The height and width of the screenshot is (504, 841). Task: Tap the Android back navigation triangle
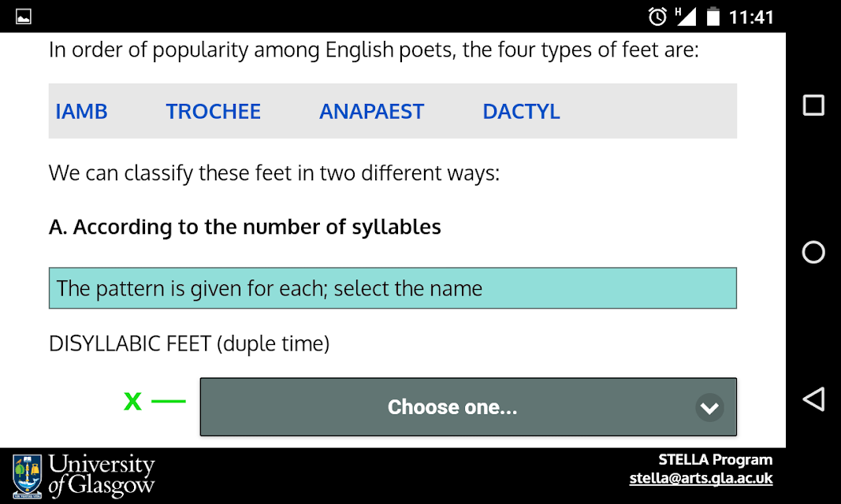813,399
